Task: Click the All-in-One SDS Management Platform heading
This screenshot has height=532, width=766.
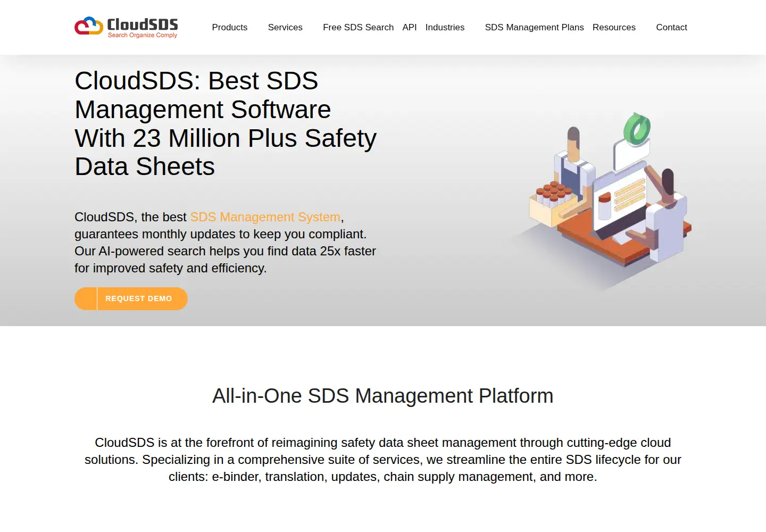Action: click(x=383, y=396)
